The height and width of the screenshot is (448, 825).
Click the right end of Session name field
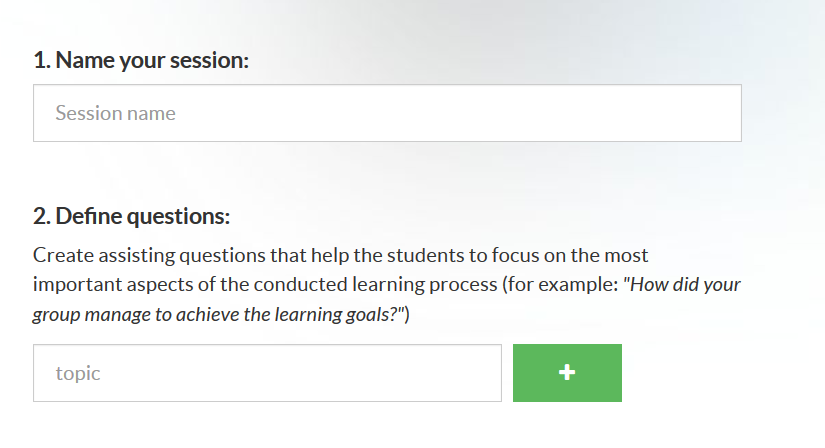tap(720, 113)
